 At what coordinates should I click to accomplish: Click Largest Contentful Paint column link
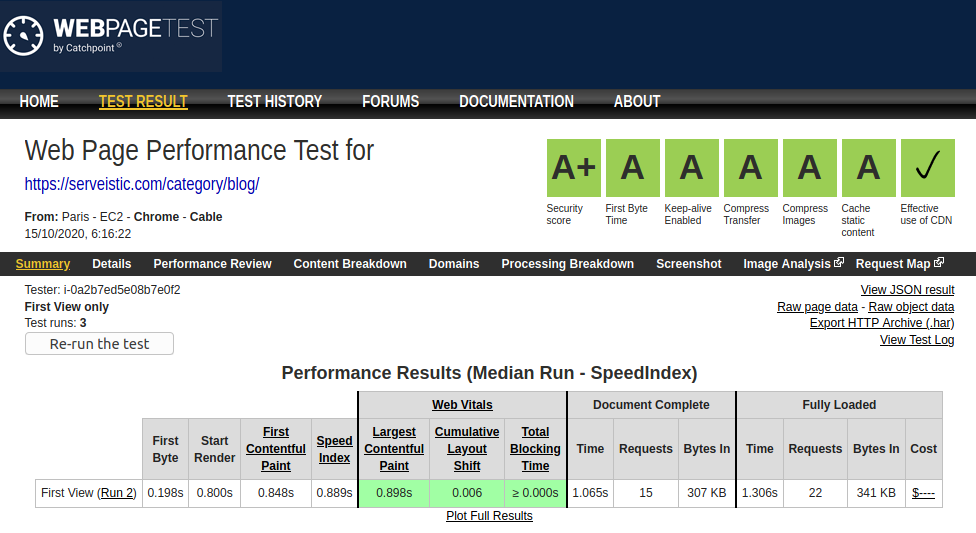pyautogui.click(x=394, y=449)
